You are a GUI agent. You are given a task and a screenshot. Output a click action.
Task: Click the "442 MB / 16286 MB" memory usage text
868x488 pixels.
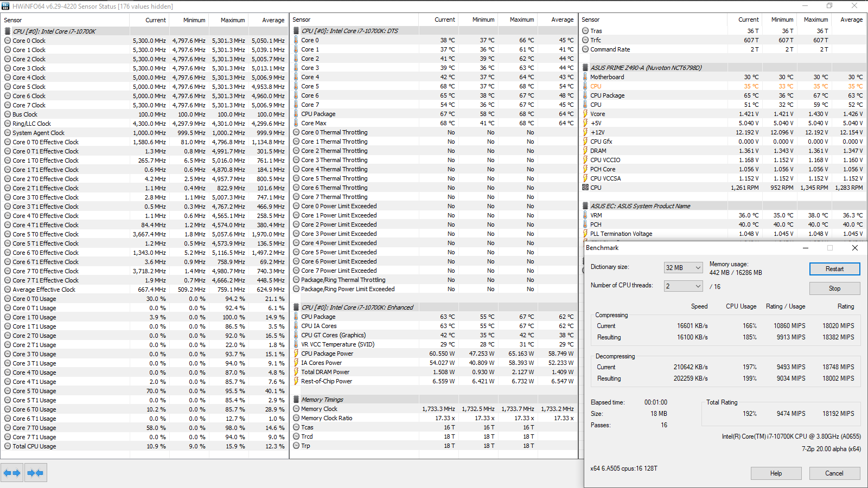pos(736,273)
